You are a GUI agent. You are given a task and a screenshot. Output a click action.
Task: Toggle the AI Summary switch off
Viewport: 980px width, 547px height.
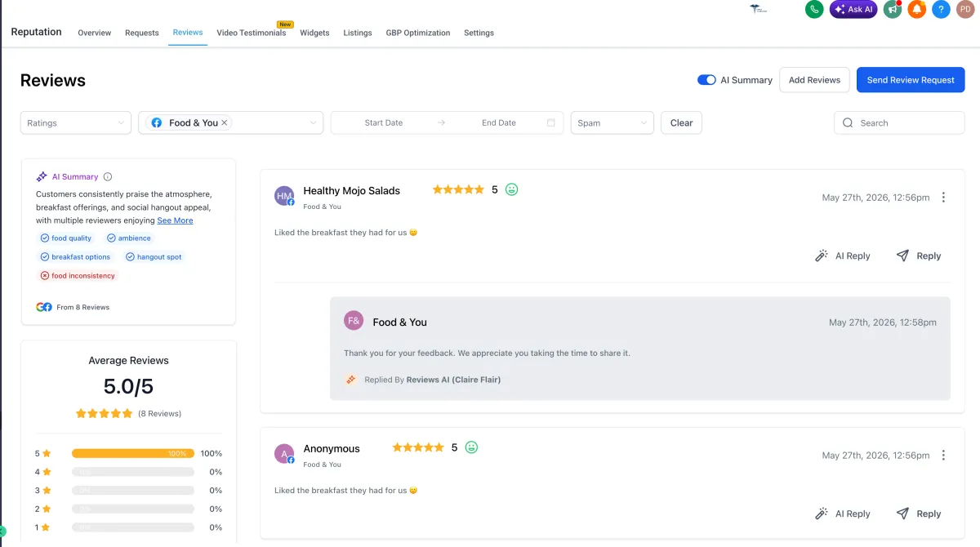click(x=706, y=80)
